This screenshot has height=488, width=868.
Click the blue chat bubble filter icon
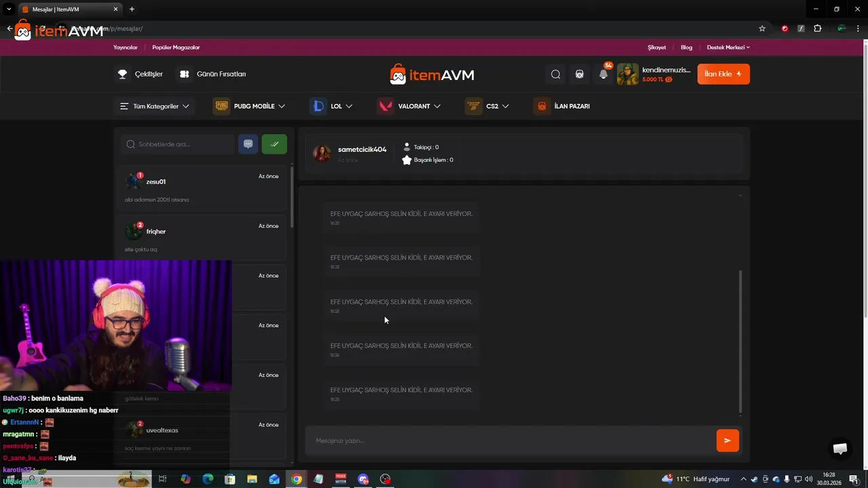248,144
